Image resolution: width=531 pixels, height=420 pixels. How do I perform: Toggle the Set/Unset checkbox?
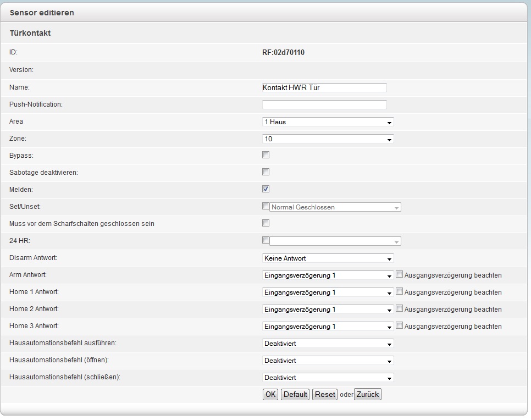(x=266, y=207)
